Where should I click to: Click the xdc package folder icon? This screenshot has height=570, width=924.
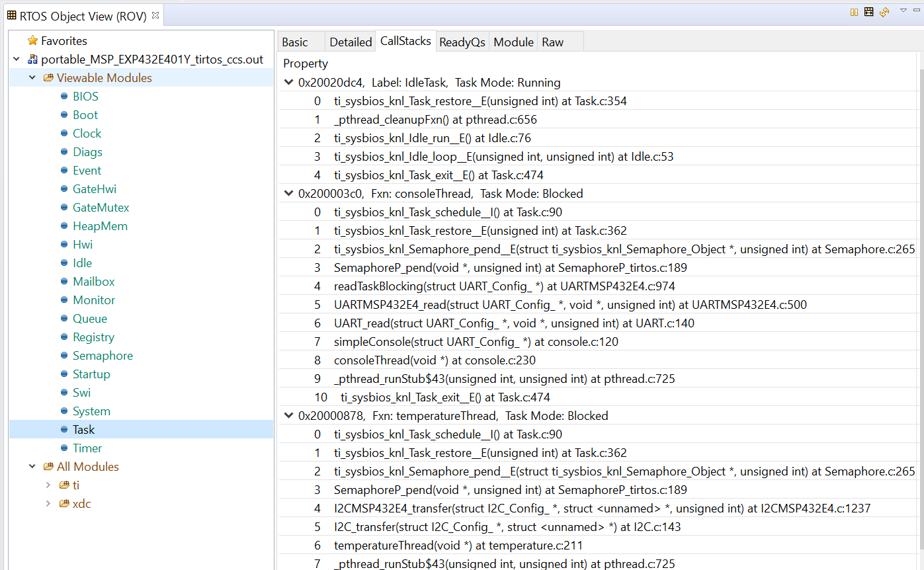click(x=64, y=504)
